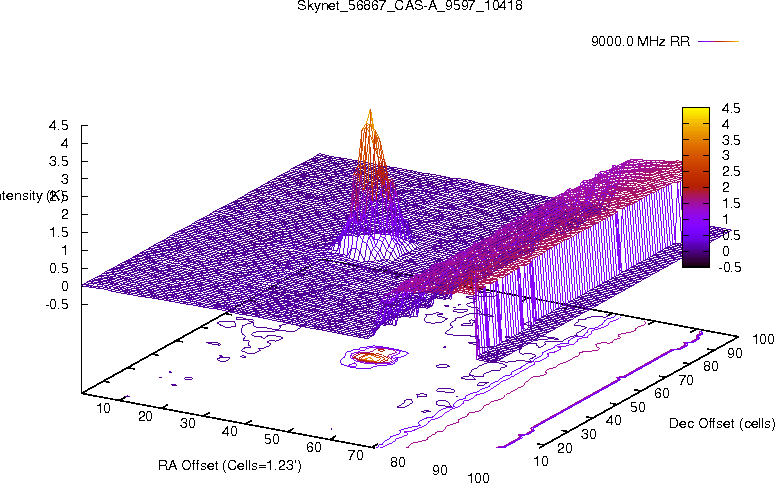Screen dimensions: 775x483
Task: Click the intensity (K) axis label
Action: pos(32,196)
